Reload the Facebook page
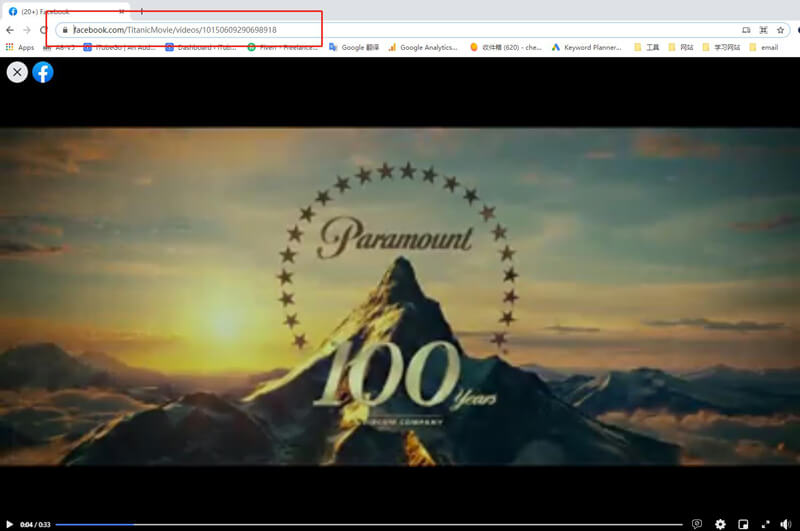The width and height of the screenshot is (800, 531). coord(43,30)
